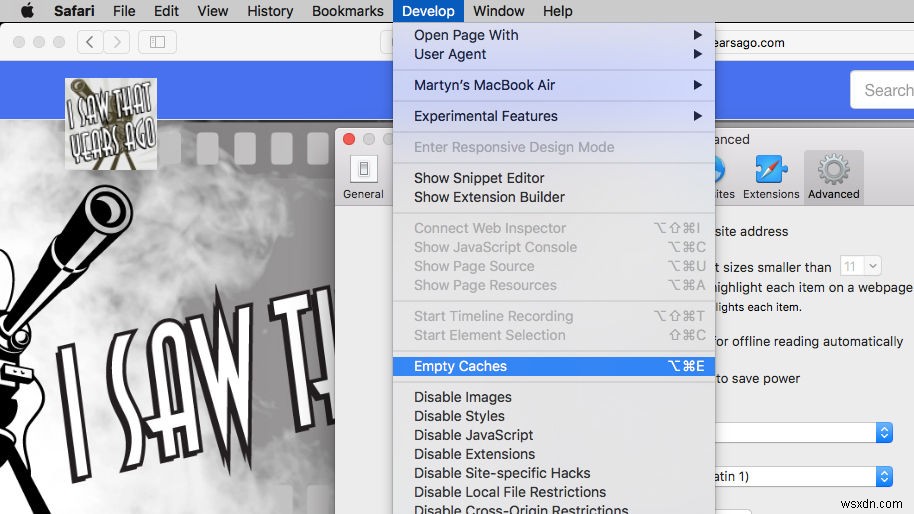Select the Advanced preferences gear icon
This screenshot has width=914, height=514.
834,178
